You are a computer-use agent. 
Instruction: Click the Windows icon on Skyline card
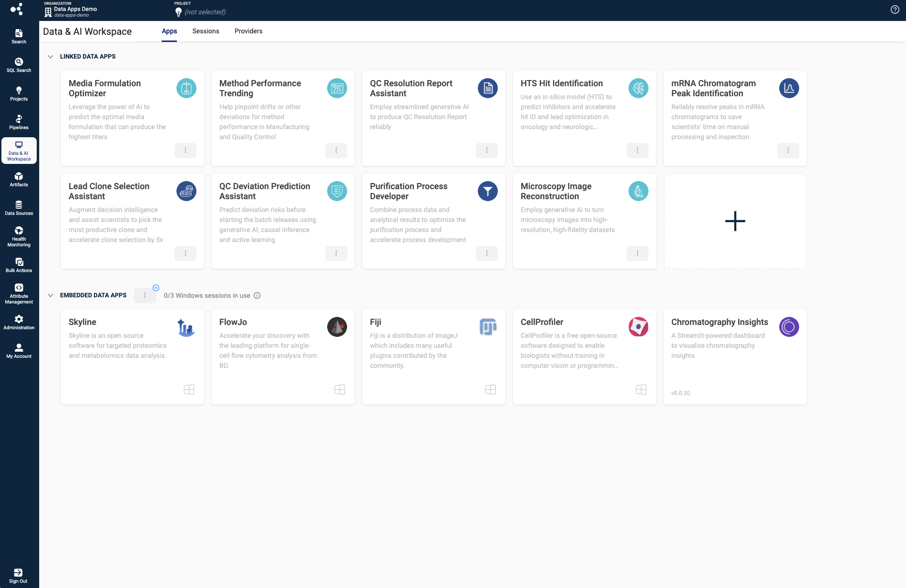[189, 390]
